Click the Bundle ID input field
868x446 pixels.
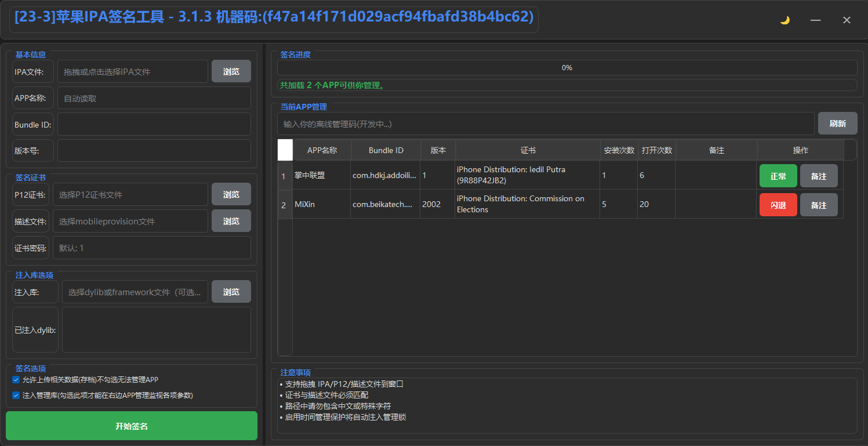point(154,124)
